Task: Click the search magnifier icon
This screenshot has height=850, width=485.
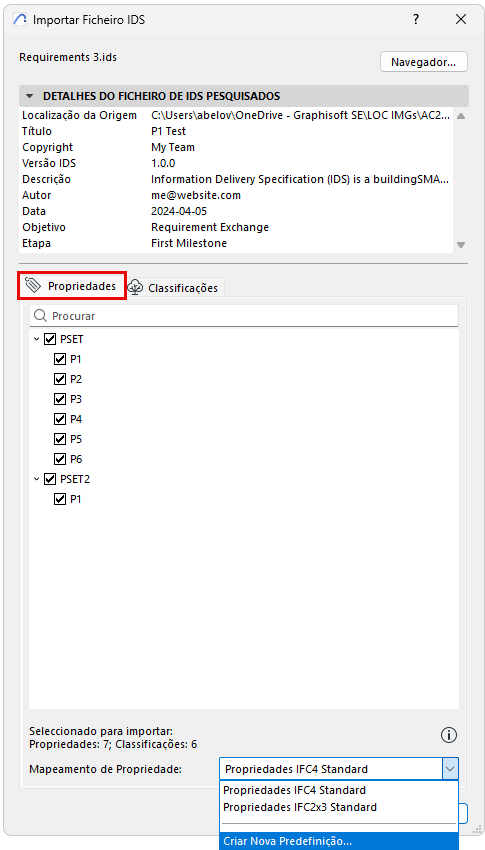Action: [41, 315]
